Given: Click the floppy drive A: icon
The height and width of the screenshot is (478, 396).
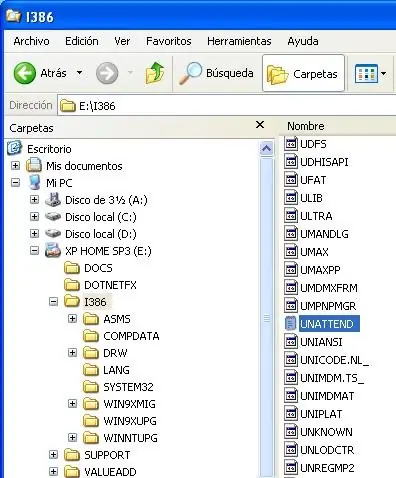Looking at the screenshot, I should [53, 199].
